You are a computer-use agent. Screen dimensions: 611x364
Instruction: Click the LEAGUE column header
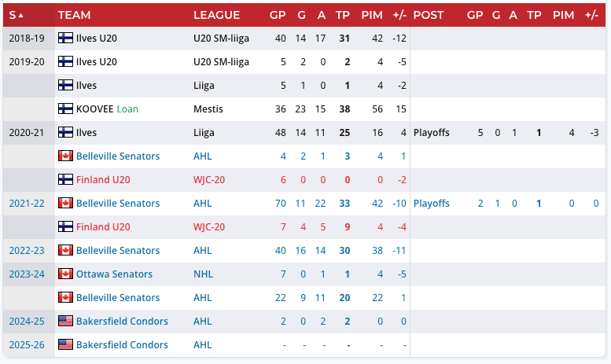pos(216,15)
